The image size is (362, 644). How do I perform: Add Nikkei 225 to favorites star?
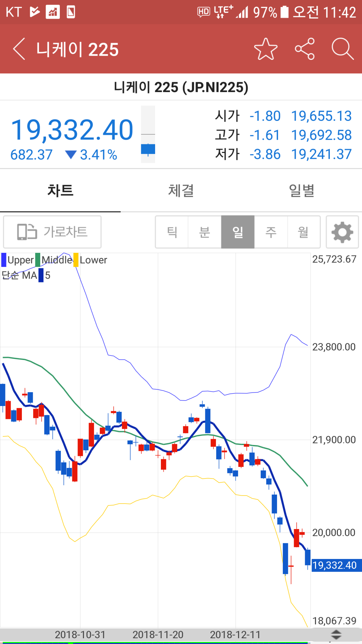[266, 49]
